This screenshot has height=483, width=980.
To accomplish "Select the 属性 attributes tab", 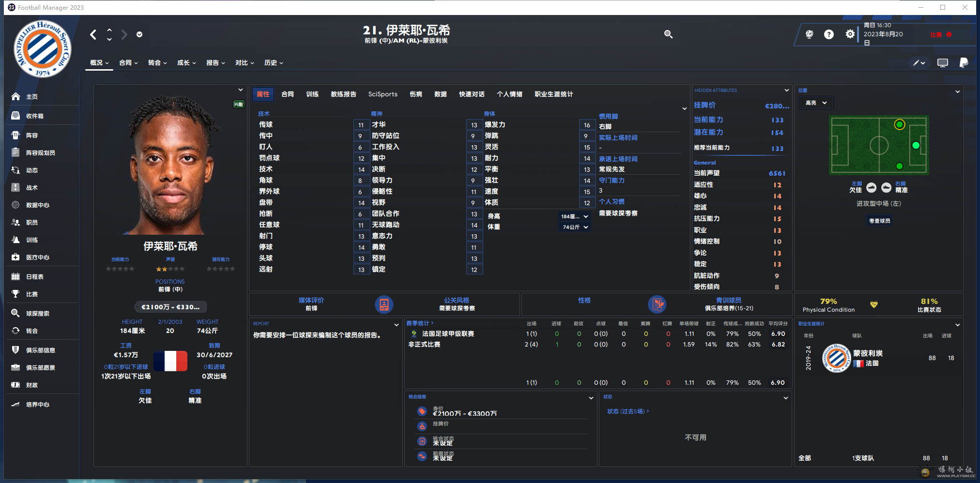I will (x=263, y=94).
